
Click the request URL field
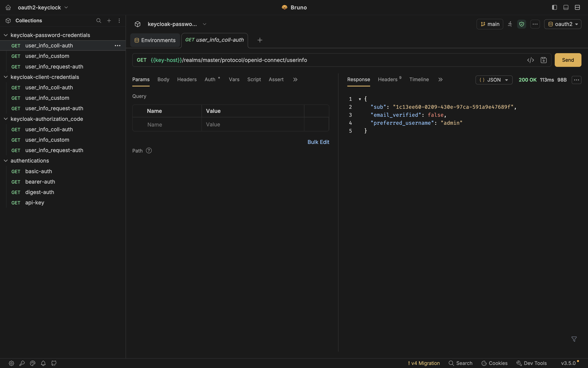[336, 60]
